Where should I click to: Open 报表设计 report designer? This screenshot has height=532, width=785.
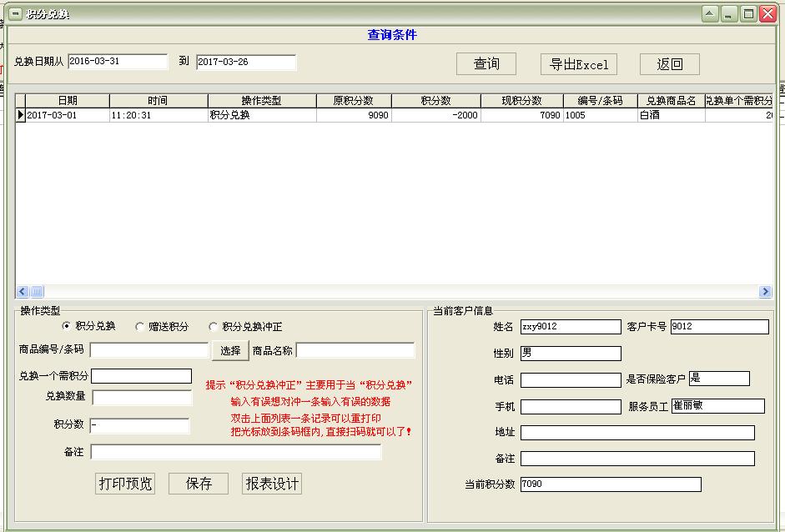(x=272, y=484)
